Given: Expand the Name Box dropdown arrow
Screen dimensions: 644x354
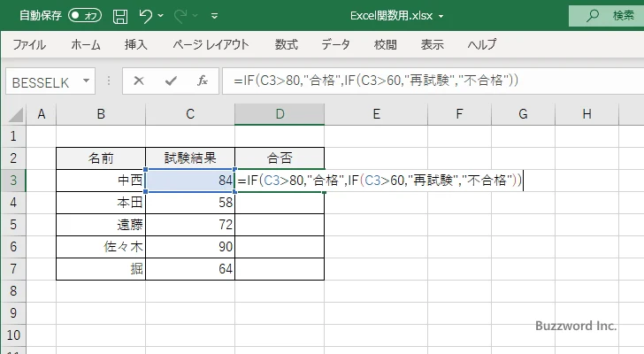Looking at the screenshot, I should pos(87,81).
